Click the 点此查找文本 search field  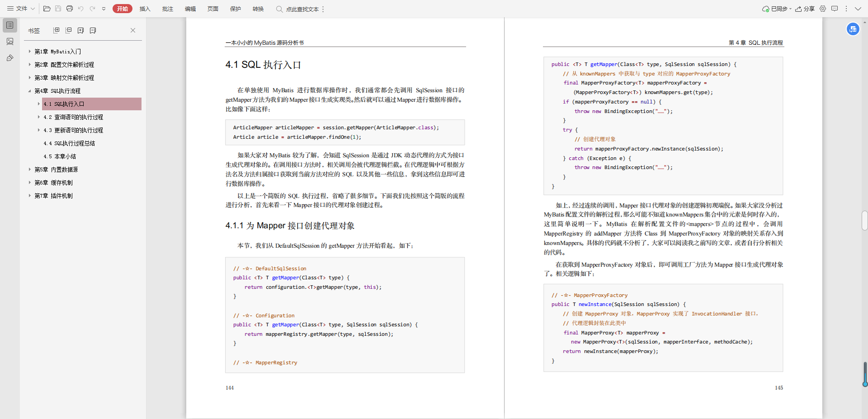click(297, 9)
